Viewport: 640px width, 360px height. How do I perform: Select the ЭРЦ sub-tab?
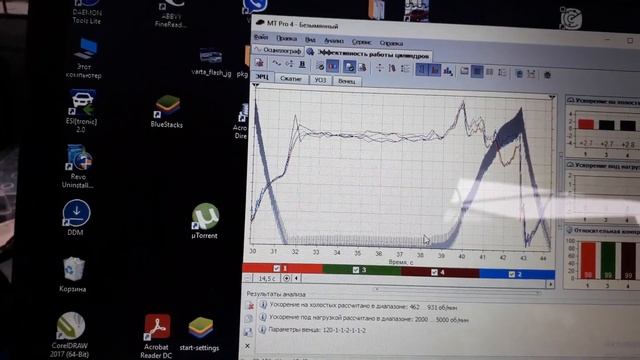(262, 76)
